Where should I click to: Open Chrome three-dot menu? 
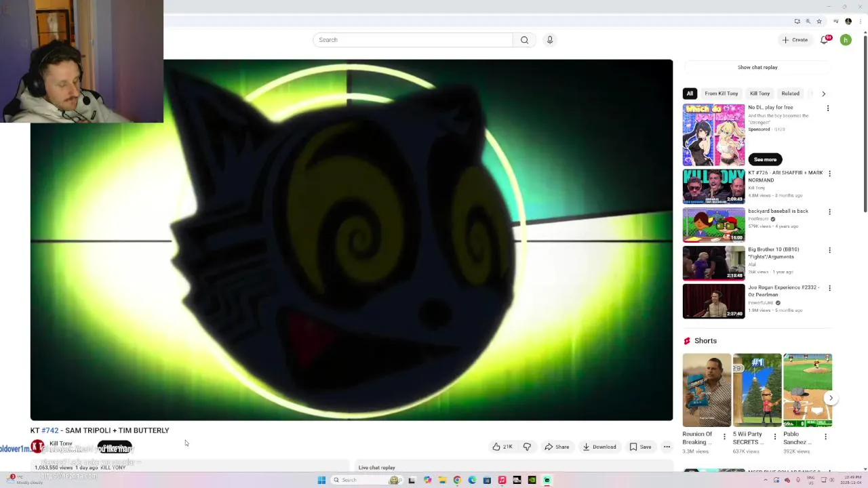[860, 21]
